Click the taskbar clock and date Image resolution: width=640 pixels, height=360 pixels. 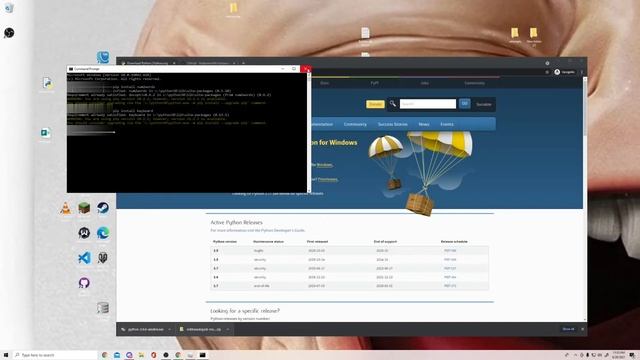(618, 355)
